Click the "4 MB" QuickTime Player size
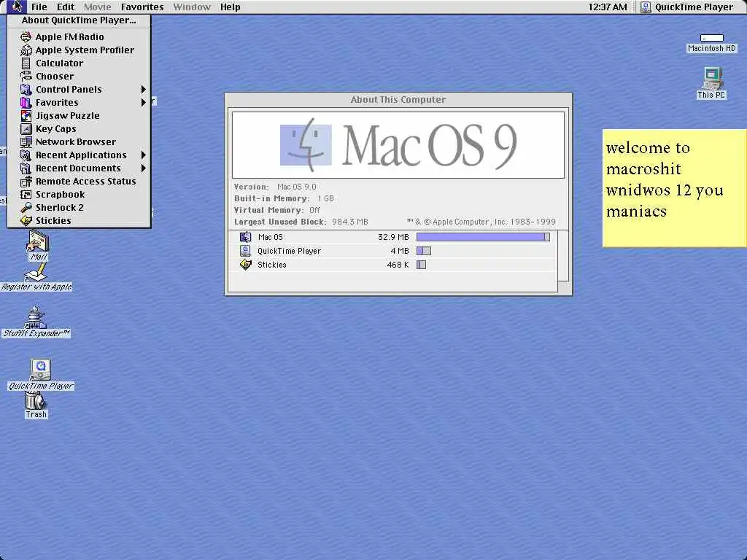 coord(400,251)
